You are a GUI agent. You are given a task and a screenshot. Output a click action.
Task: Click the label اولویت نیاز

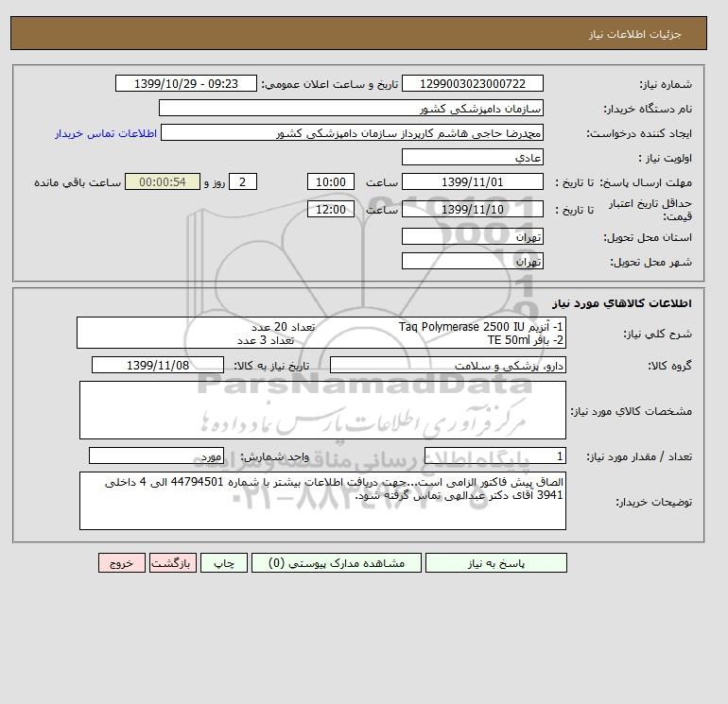[x=666, y=158]
